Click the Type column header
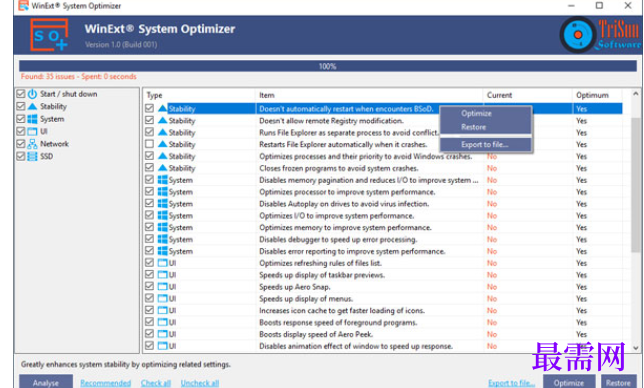644x388 pixels. point(199,95)
